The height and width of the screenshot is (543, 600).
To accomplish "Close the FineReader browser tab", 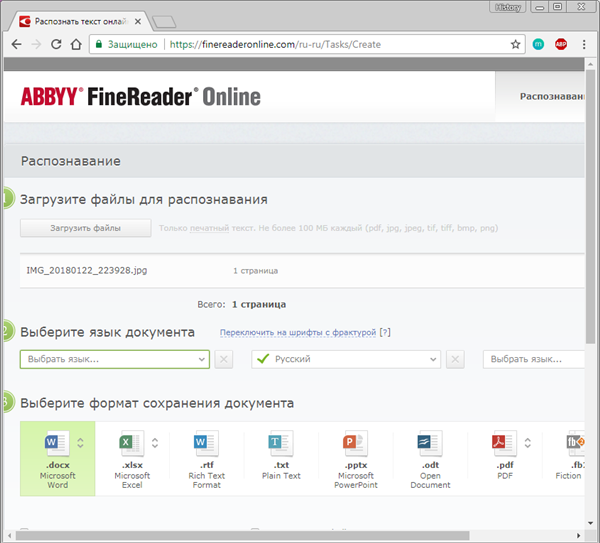I will click(x=138, y=21).
